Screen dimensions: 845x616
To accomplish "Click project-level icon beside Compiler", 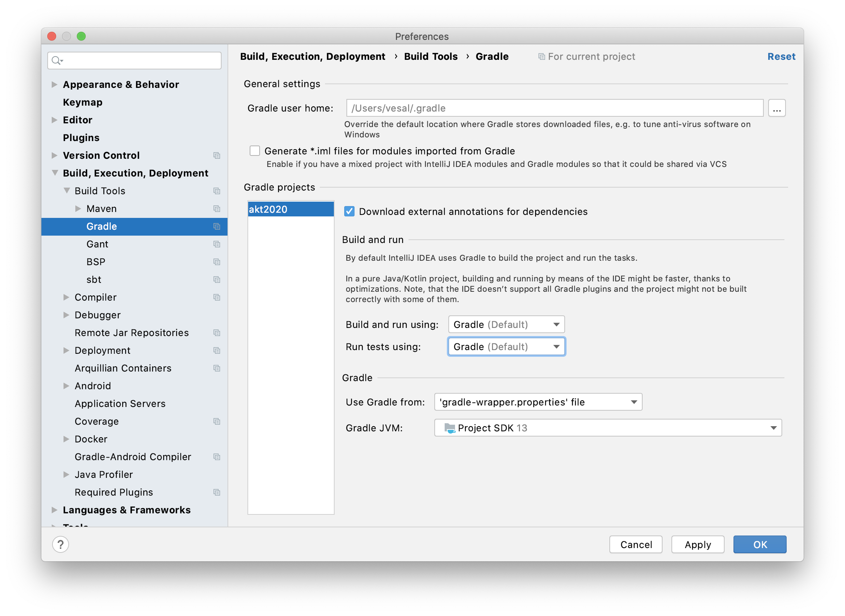I will 217,297.
